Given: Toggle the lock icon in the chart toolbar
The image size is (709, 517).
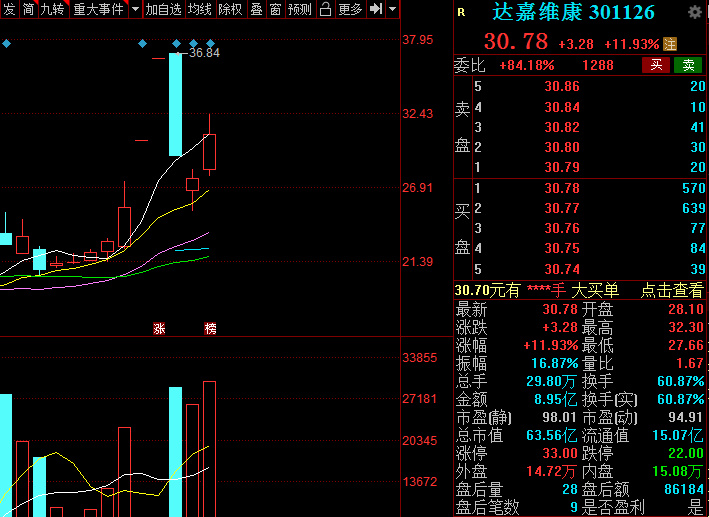Looking at the screenshot, I should (325, 9).
